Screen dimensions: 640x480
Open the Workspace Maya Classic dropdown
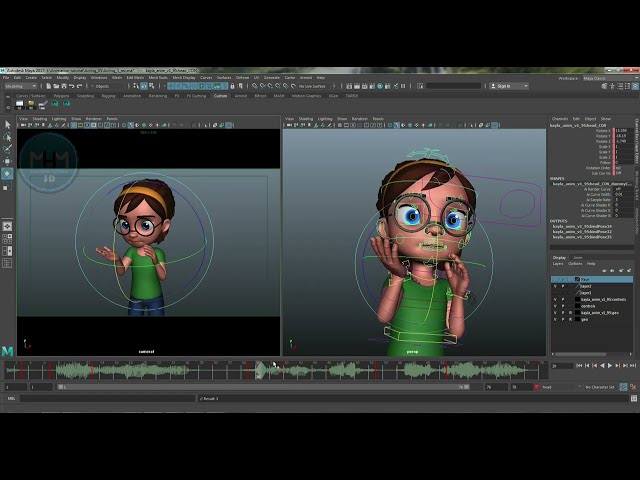610,78
